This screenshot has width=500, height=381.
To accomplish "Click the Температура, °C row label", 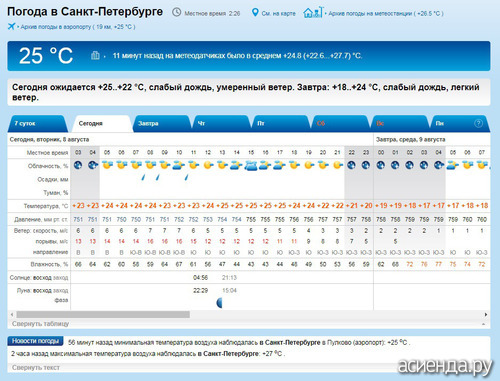I will tap(46, 206).
